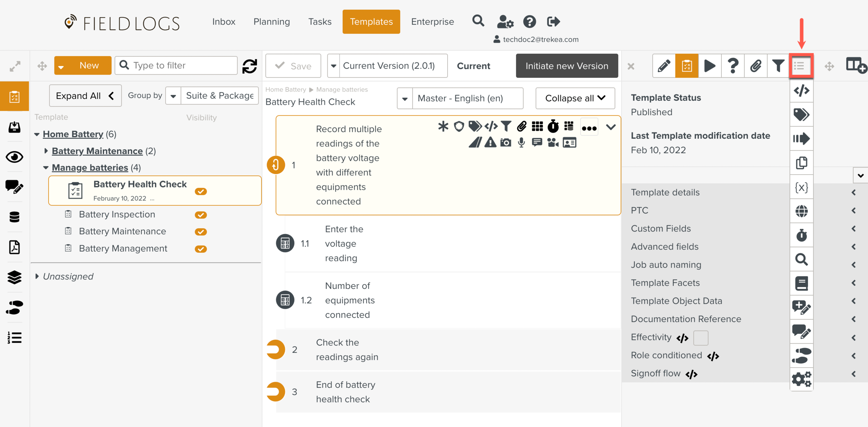The width and height of the screenshot is (868, 427).
Task: Click the play preview icon
Action: click(x=710, y=66)
